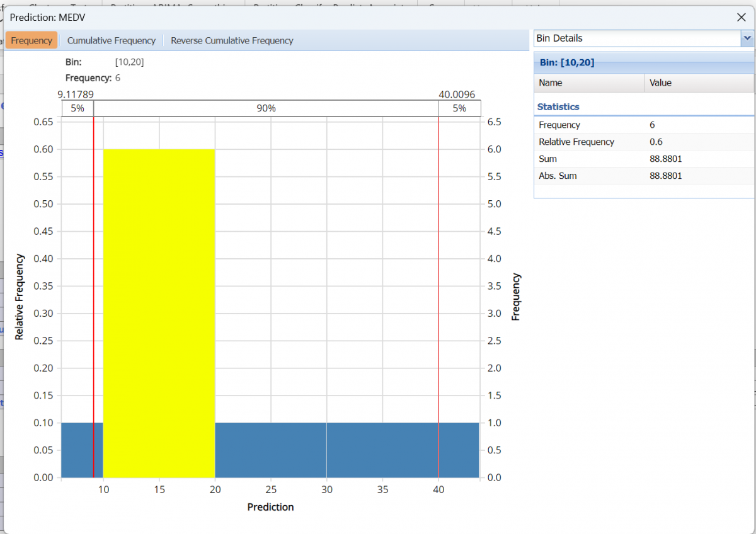Collapse the Statistics section header
The width and height of the screenshot is (756, 534).
coord(558,107)
